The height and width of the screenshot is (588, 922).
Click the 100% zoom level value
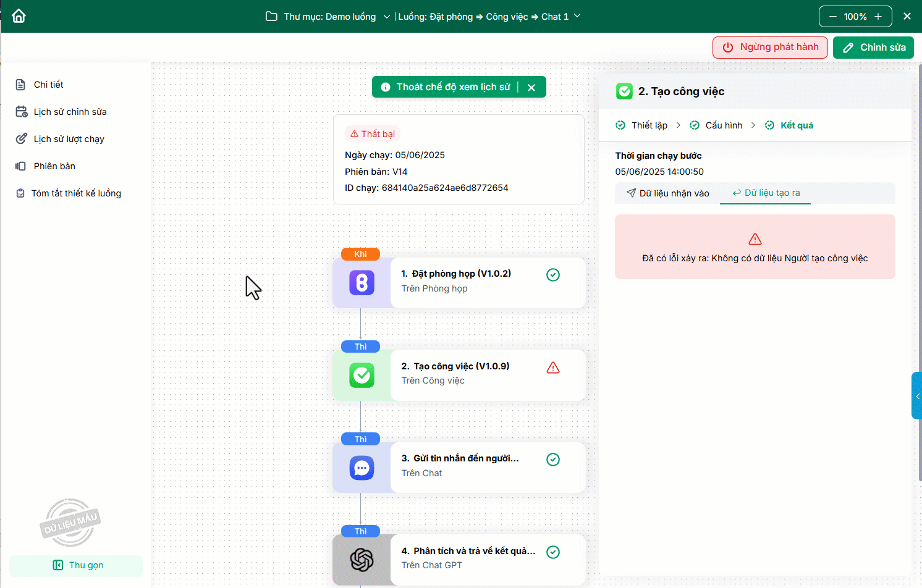click(855, 17)
